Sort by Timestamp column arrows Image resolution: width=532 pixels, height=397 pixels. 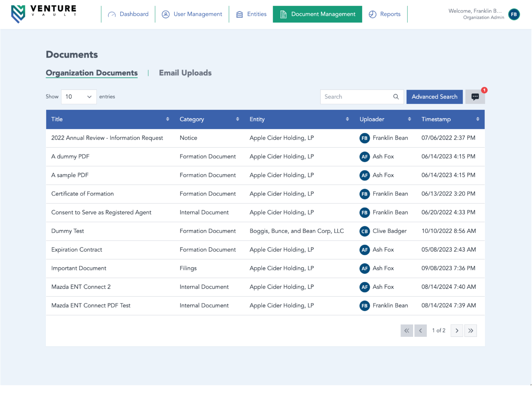(x=477, y=119)
